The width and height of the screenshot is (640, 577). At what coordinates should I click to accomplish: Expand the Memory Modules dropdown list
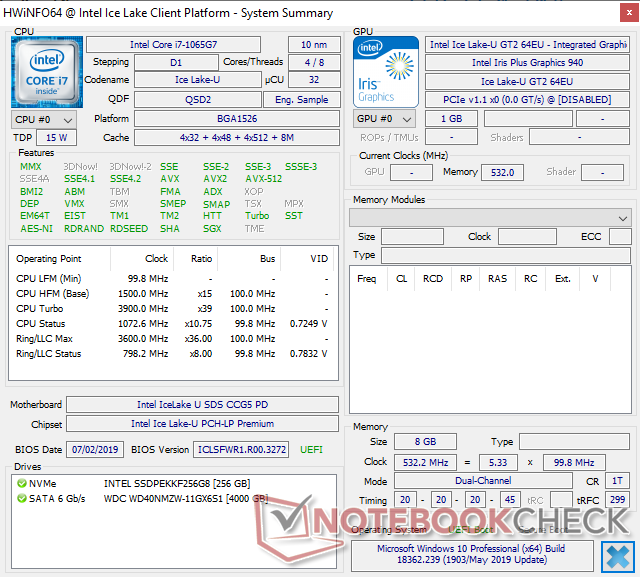coord(623,217)
